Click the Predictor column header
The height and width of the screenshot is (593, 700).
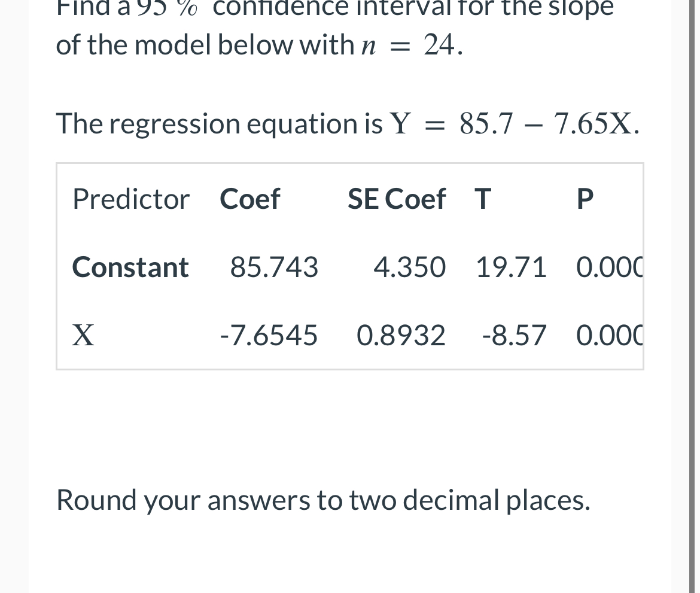(131, 199)
